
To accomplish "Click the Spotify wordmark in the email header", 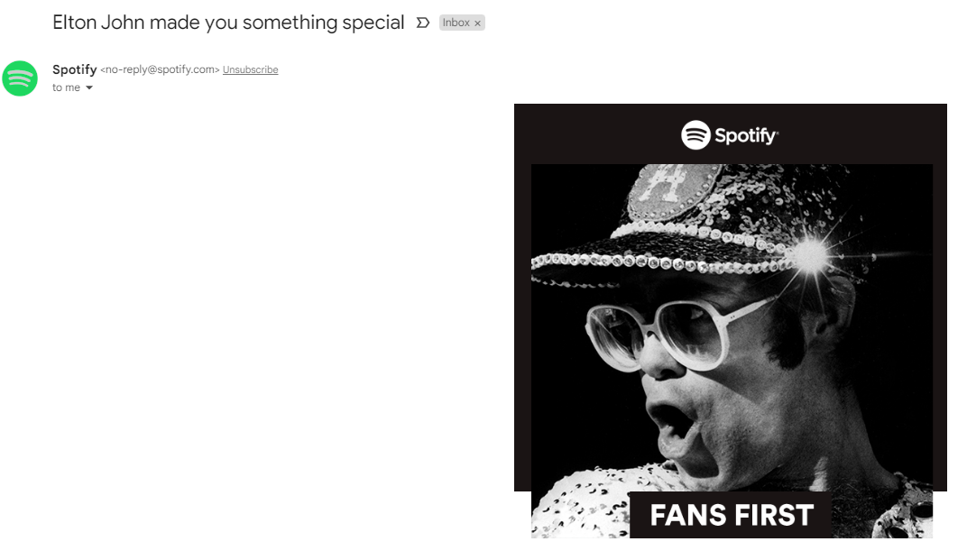I will [746, 135].
